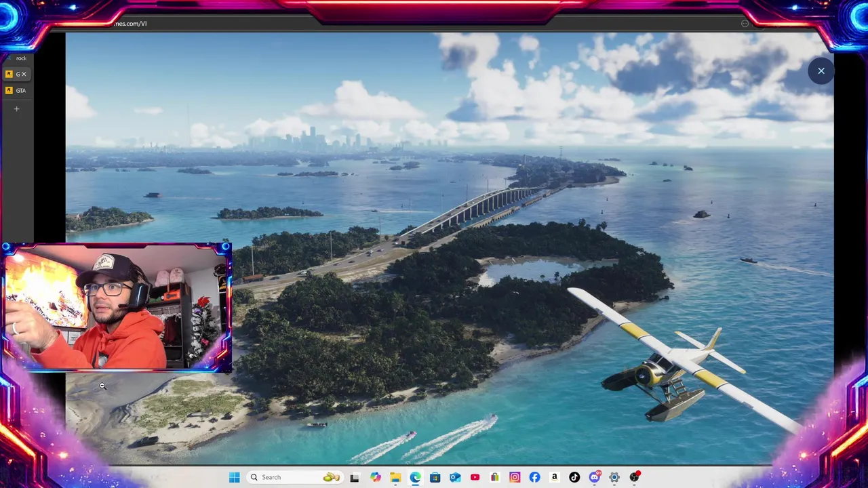
Task: Open the shopping bag app in taskbar
Action: (495, 477)
